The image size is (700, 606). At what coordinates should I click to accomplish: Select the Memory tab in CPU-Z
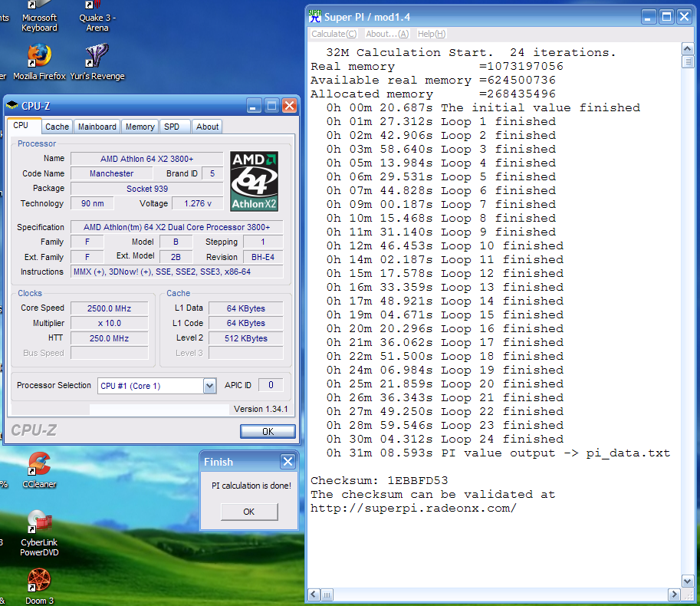click(140, 127)
